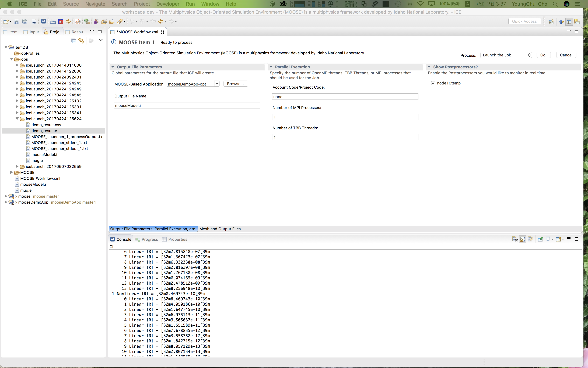Switch to the Properties tab
This screenshot has height=368, width=588.
coord(175,239)
